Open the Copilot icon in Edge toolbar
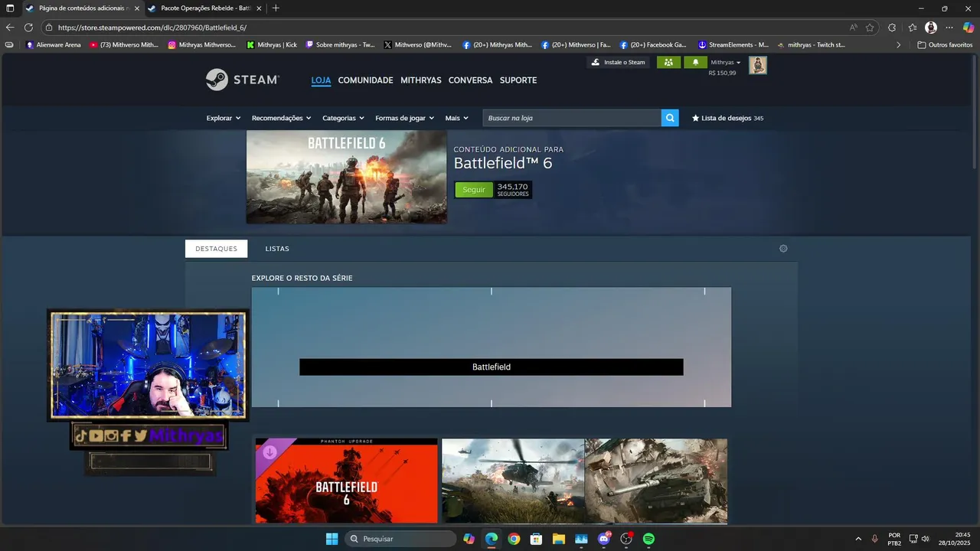 click(x=969, y=28)
